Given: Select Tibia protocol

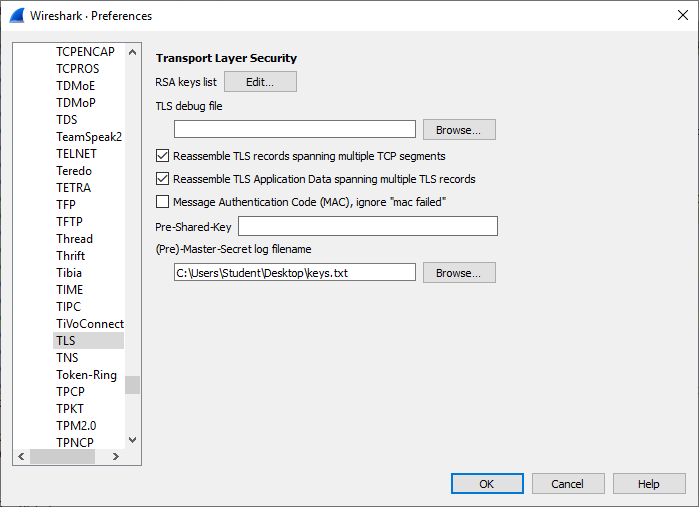Looking at the screenshot, I should point(69,272).
